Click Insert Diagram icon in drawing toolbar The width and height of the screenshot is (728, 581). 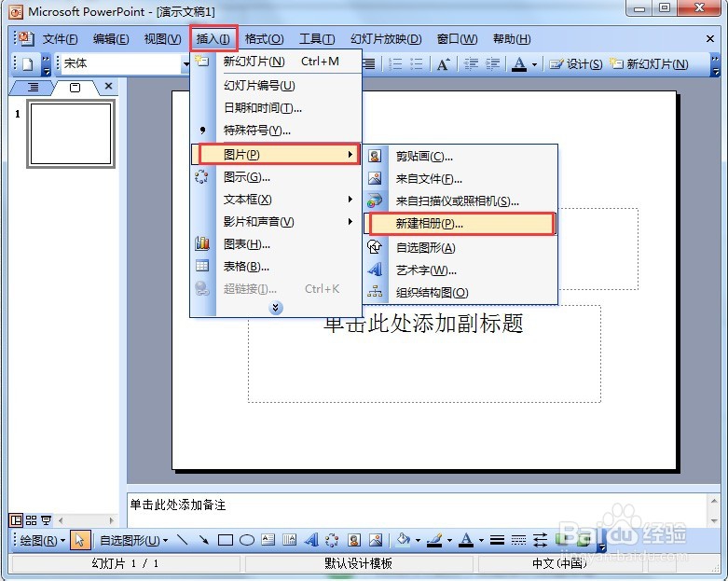click(332, 540)
